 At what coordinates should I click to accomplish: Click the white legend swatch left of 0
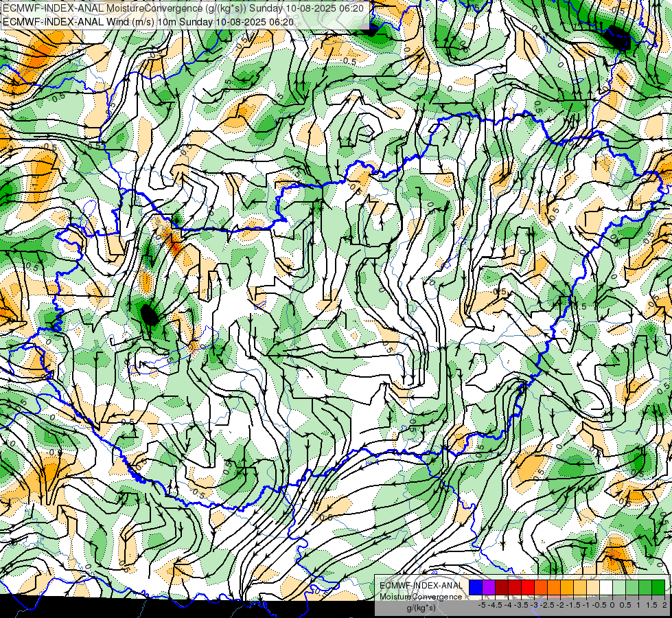point(606,588)
